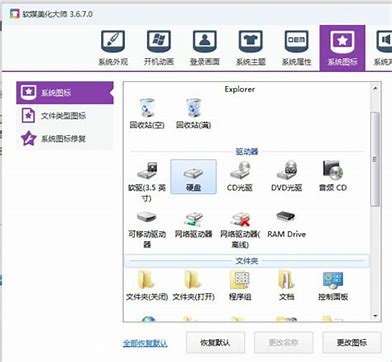
Task: Open the 登录画面 tab
Action: pos(205,48)
